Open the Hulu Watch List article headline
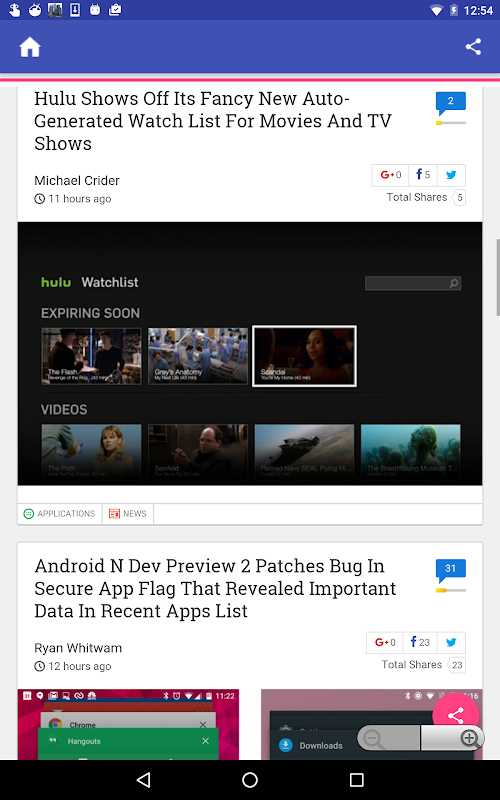The height and width of the screenshot is (800, 500). [x=213, y=121]
